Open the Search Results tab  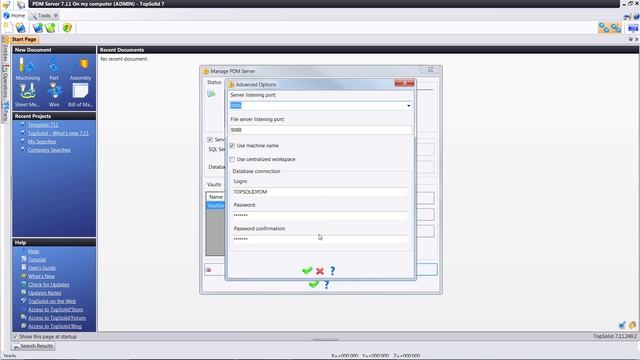coord(33,346)
